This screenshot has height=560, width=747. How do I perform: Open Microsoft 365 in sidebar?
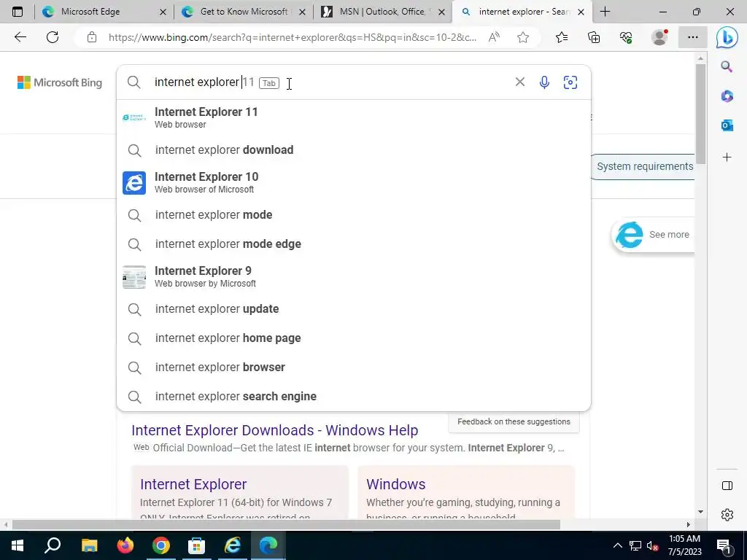[x=727, y=96]
